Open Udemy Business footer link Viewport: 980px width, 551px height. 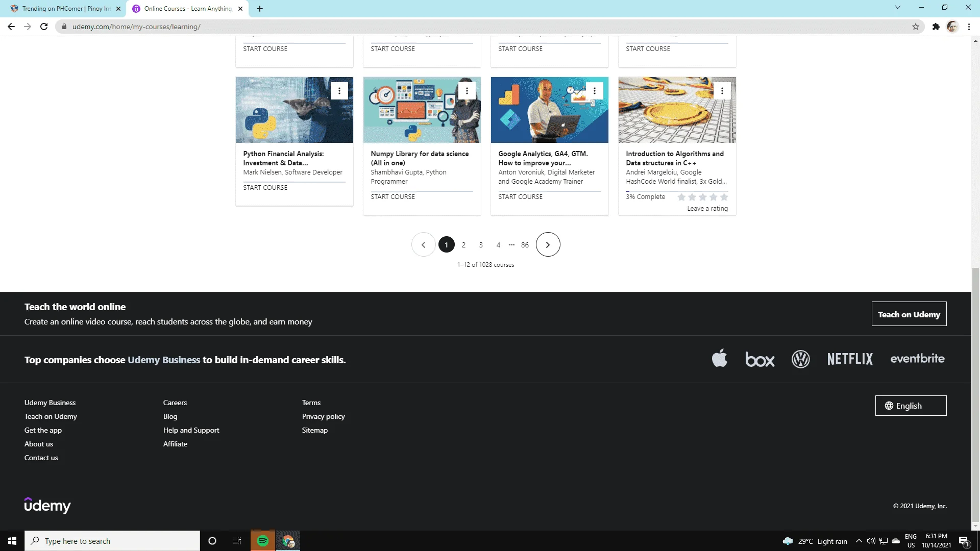point(50,403)
